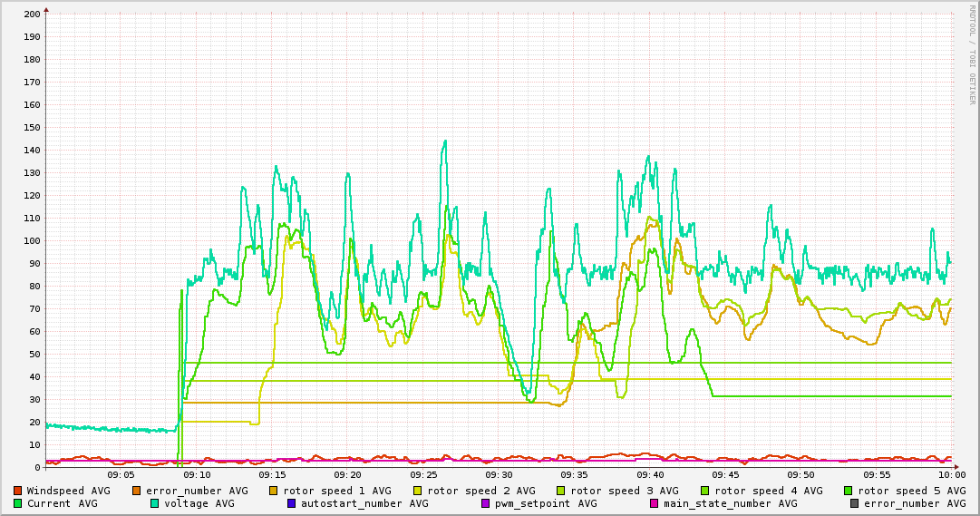980x516 pixels.
Task: Click the orange error_number AVG legend swatch
Action: pyautogui.click(x=137, y=491)
